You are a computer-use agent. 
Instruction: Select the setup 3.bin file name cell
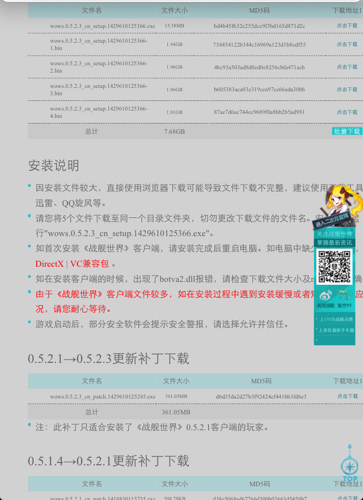click(x=99, y=89)
